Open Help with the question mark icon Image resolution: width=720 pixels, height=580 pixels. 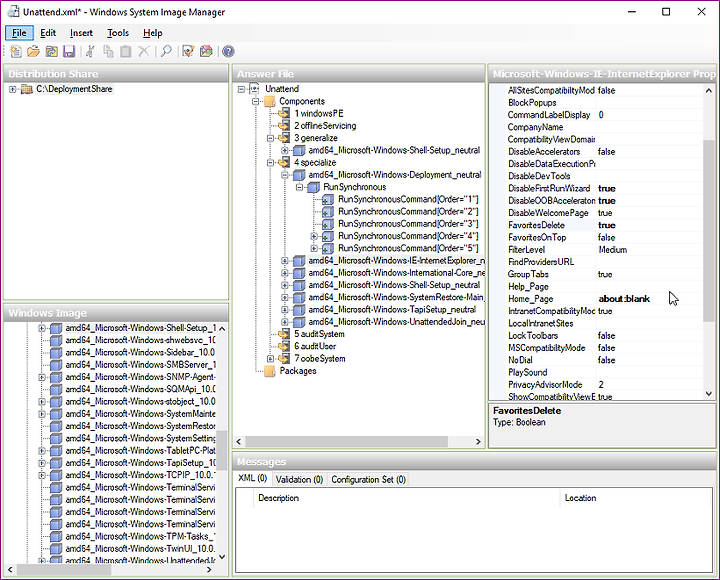coord(228,51)
